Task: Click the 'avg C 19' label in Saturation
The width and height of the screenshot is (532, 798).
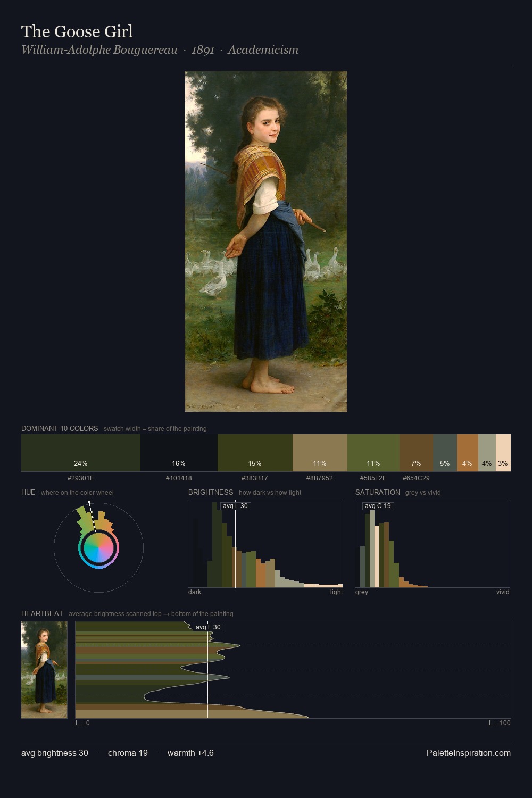Action: coord(378,506)
